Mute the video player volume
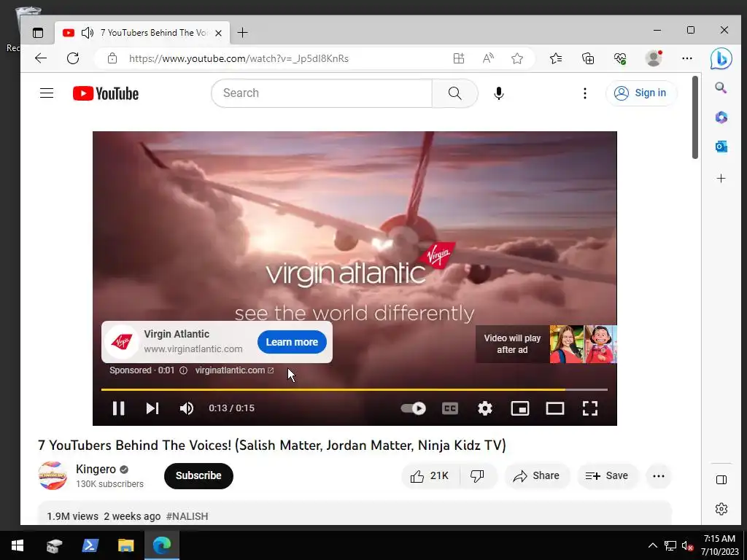747x560 pixels. tap(186, 408)
